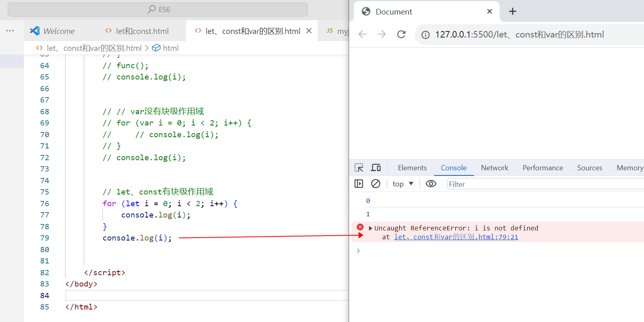Open the DevTools Console panel
This screenshot has height=322, width=644.
pyautogui.click(x=454, y=168)
